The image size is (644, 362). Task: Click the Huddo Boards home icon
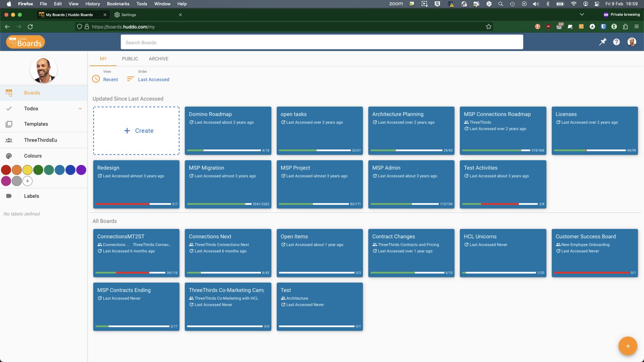pos(25,42)
